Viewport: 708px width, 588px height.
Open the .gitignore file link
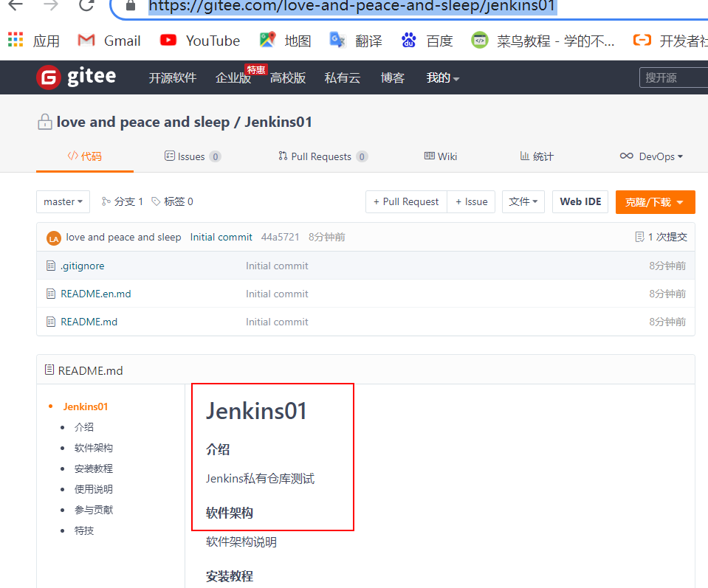point(83,266)
